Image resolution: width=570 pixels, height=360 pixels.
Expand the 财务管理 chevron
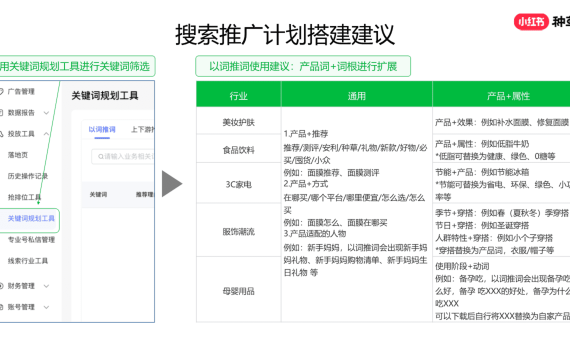[x=47, y=286]
